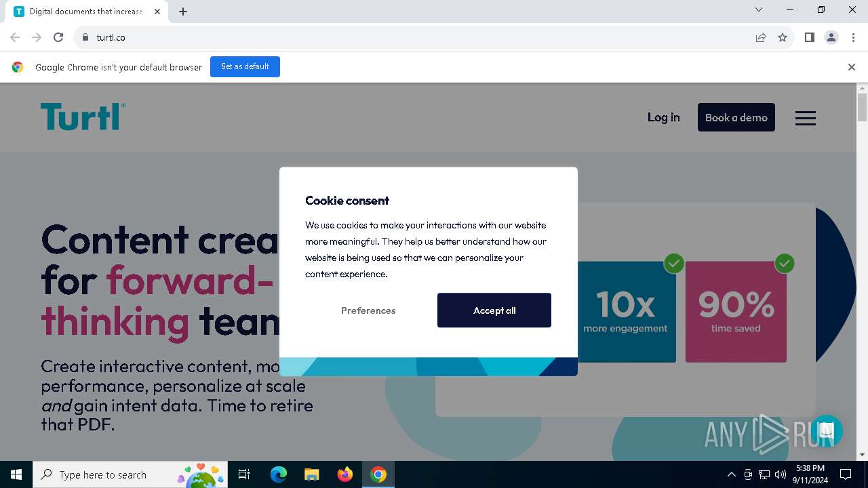Set Chrome as default browser

(x=245, y=66)
